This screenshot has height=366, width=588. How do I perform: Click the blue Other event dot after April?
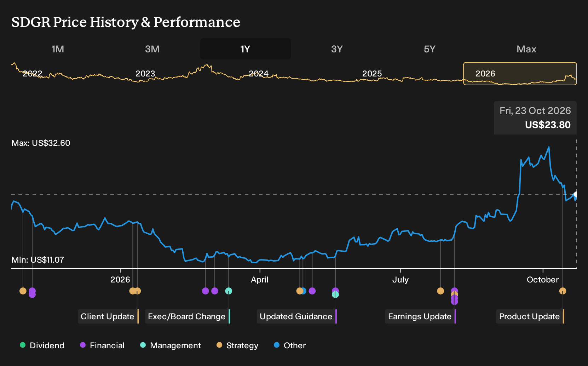pyautogui.click(x=304, y=291)
